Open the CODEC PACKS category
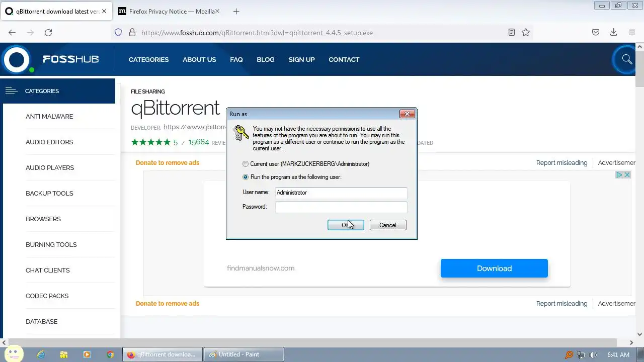The height and width of the screenshot is (362, 644). click(47, 296)
